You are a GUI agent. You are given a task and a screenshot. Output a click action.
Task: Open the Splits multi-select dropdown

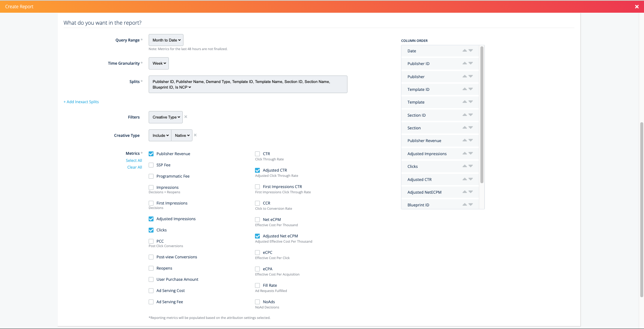click(247, 84)
